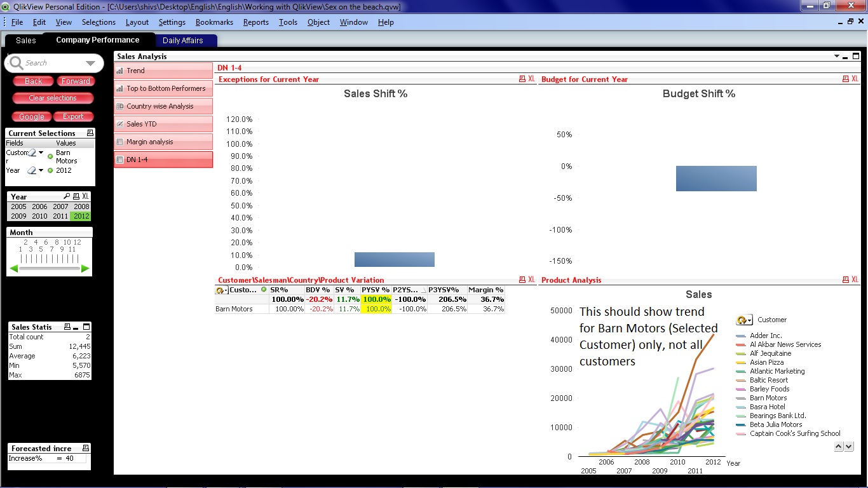Open the Object menu
The image size is (868, 488).
pyautogui.click(x=318, y=22)
